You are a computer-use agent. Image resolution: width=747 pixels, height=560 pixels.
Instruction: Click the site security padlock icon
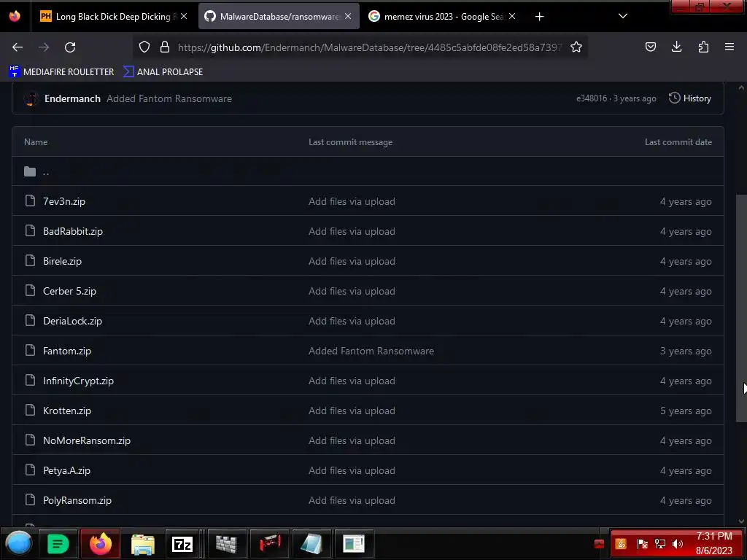pos(165,47)
